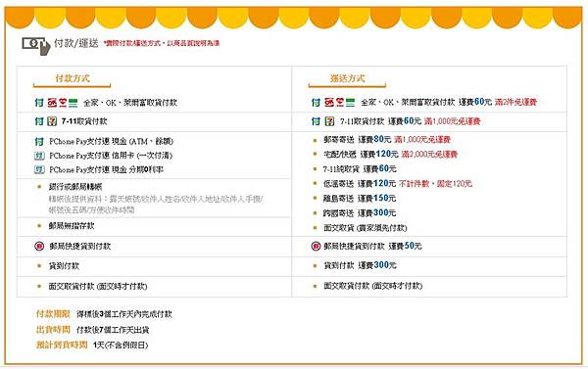
Task: Select the 運送方式 column heading
Action: [x=347, y=78]
